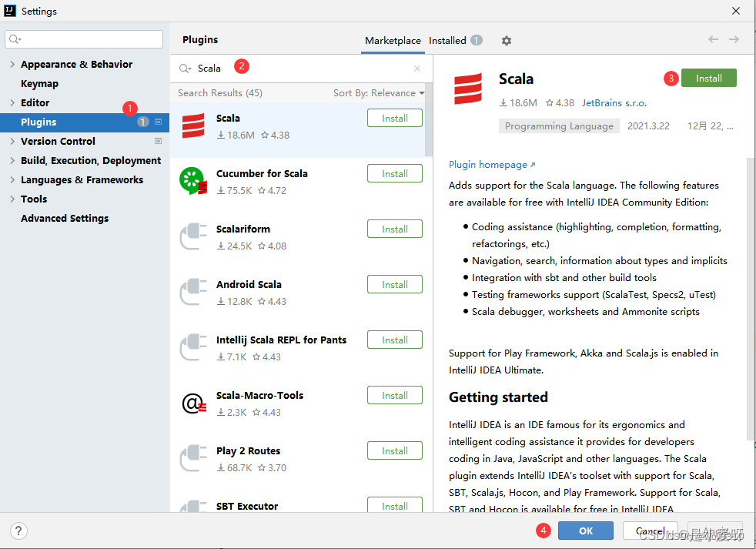This screenshot has height=549, width=756.
Task: Expand Languages & Frameworks node
Action: pos(12,180)
